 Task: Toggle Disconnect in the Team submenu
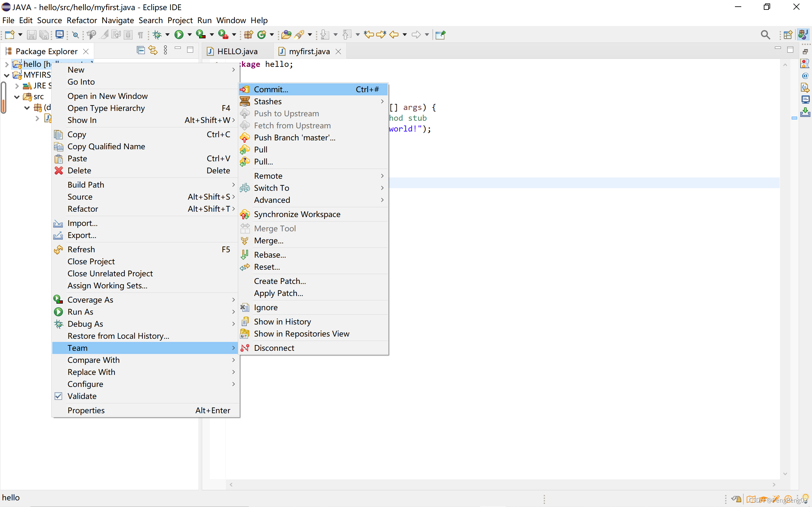pos(274,348)
